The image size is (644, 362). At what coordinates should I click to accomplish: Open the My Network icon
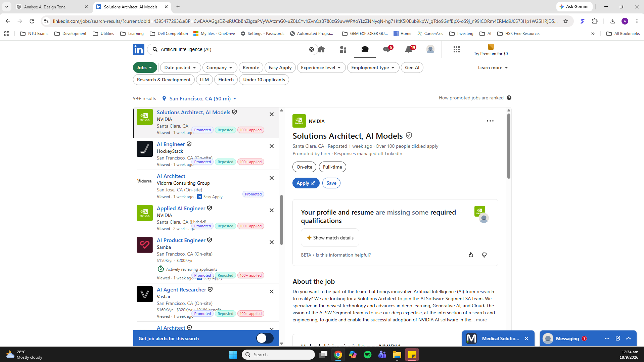343,49
